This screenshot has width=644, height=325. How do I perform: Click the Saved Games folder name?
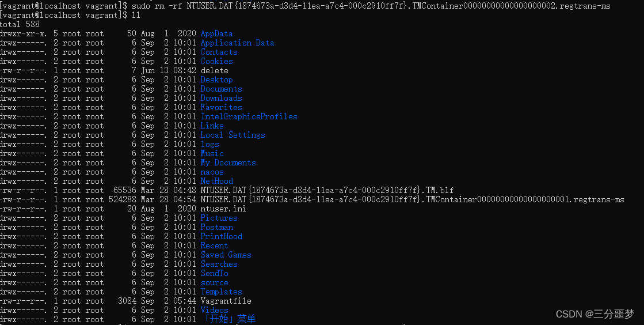[x=226, y=255]
